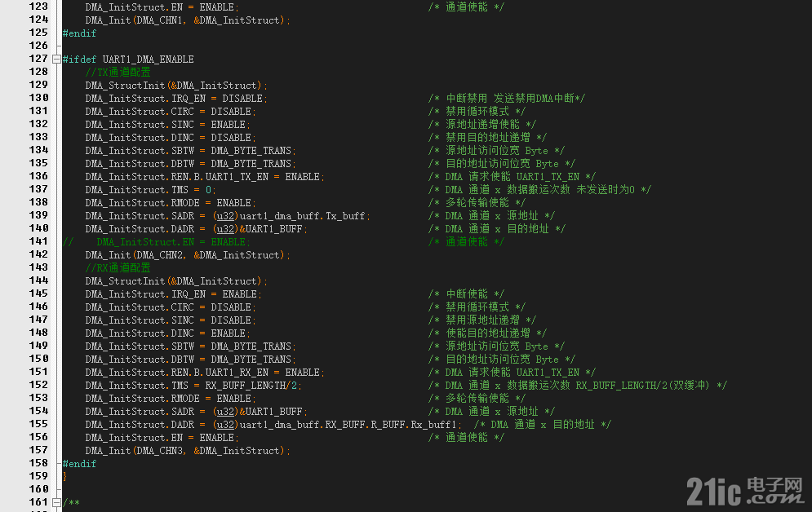Click line number 141 in the gutter
This screenshot has width=812, height=512.
pos(38,241)
